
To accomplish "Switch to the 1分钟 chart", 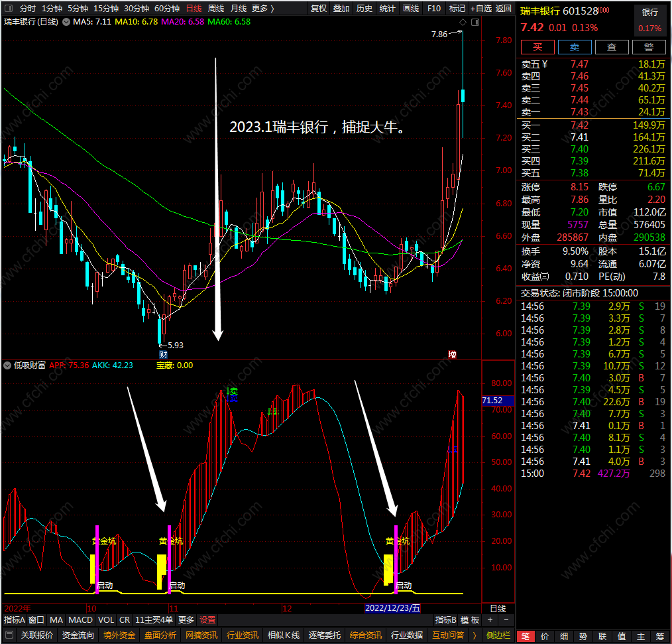I will click(52, 8).
